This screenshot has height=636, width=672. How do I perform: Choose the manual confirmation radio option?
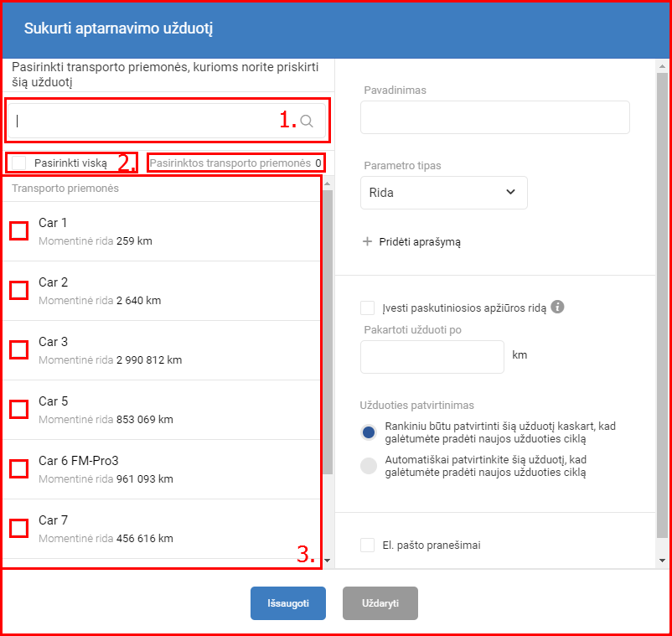coord(368,432)
